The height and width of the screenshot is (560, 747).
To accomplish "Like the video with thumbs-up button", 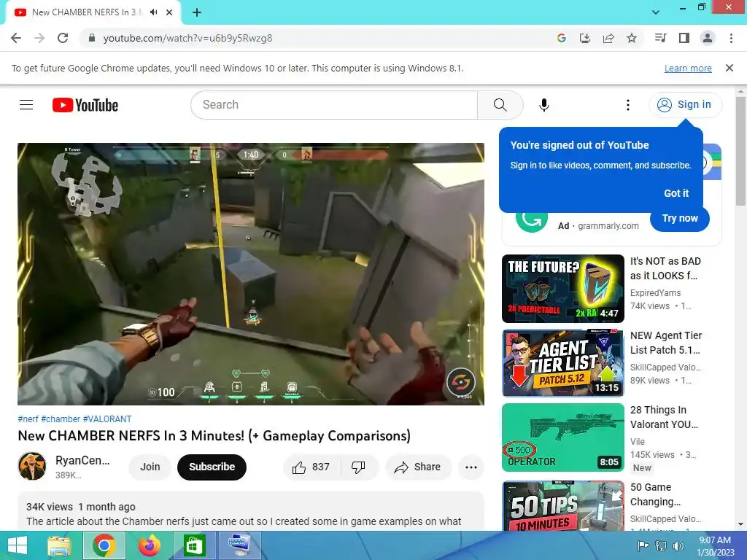I will click(311, 467).
